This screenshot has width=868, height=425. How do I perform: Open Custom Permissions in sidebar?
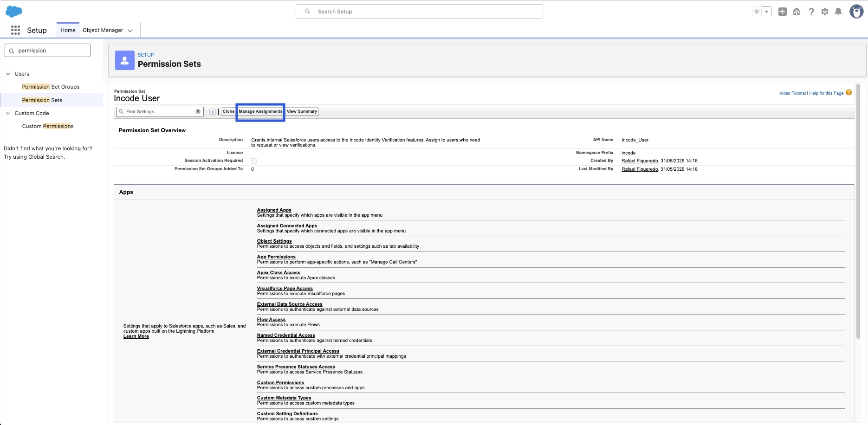(48, 126)
